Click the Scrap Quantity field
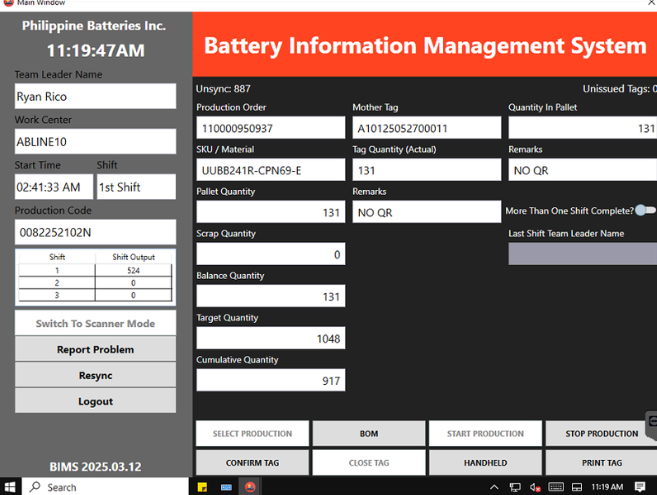The width and height of the screenshot is (657, 495). point(271,254)
